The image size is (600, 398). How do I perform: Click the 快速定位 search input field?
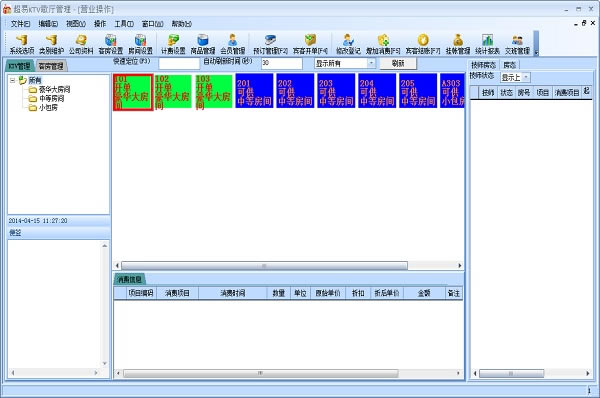(x=179, y=63)
